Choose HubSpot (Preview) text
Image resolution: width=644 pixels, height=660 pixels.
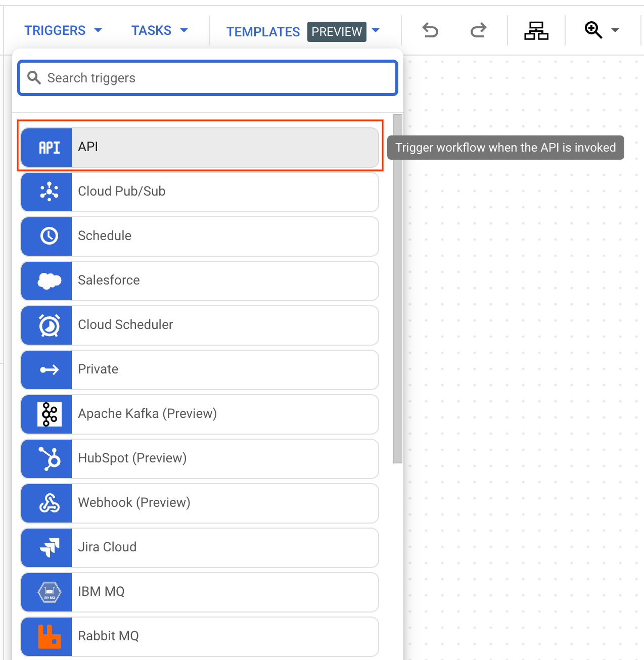coord(132,458)
